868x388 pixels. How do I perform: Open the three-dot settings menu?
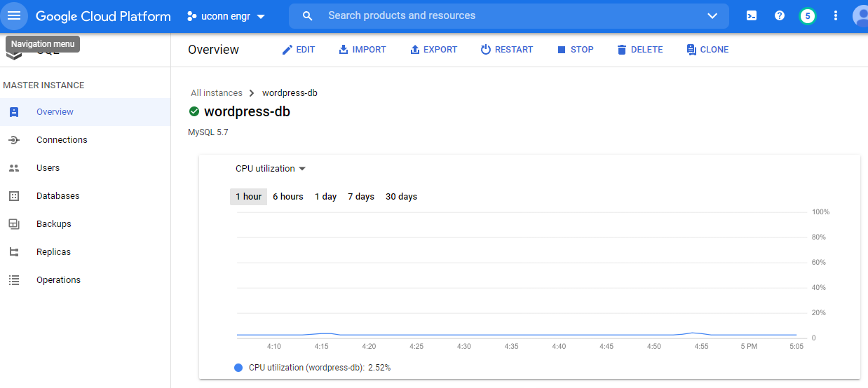[x=836, y=15]
